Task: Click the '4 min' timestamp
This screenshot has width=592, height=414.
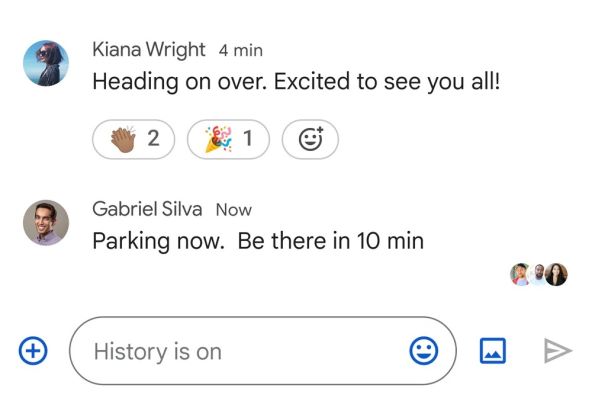Action: click(x=240, y=51)
